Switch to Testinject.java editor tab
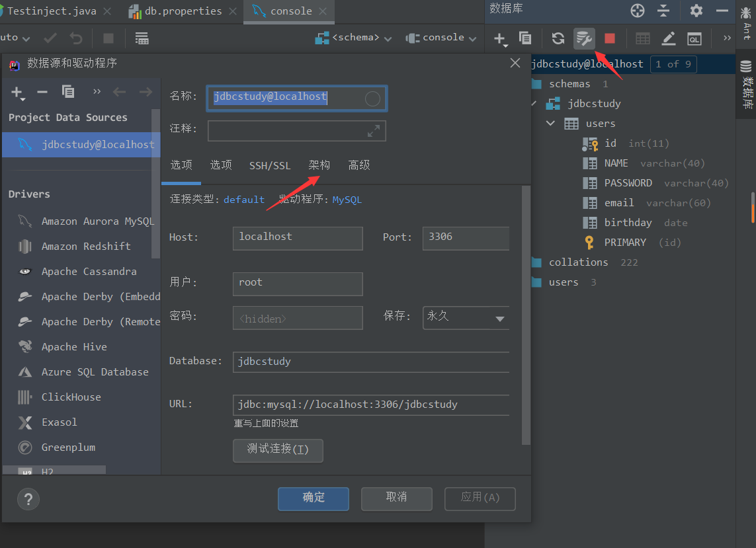Screen dimensions: 756x548 coord(52,11)
